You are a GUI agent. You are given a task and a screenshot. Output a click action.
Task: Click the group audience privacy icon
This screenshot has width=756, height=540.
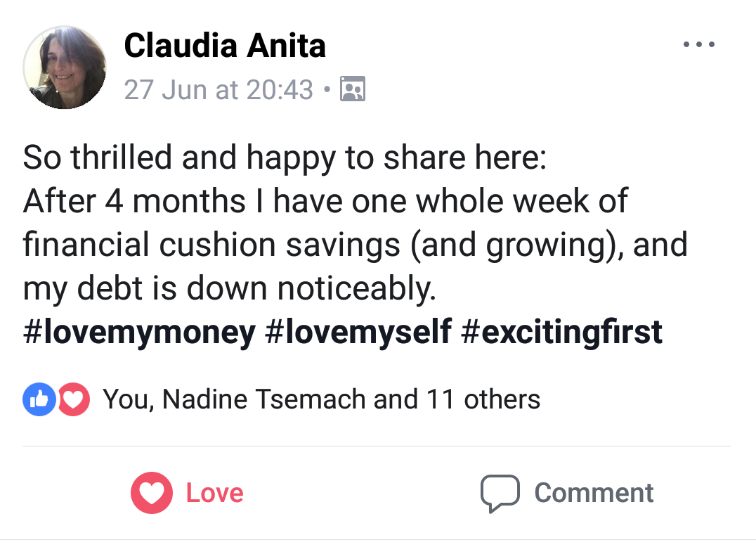(352, 90)
